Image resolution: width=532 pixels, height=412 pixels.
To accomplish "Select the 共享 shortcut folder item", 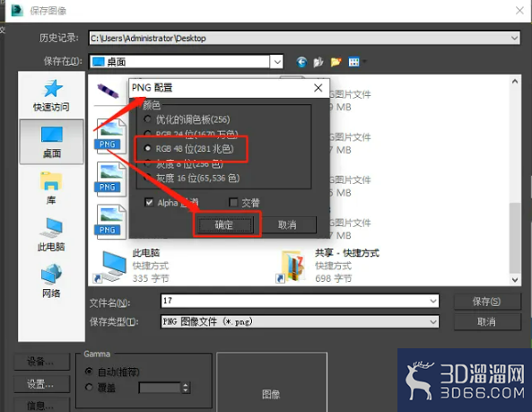I will click(x=327, y=266).
